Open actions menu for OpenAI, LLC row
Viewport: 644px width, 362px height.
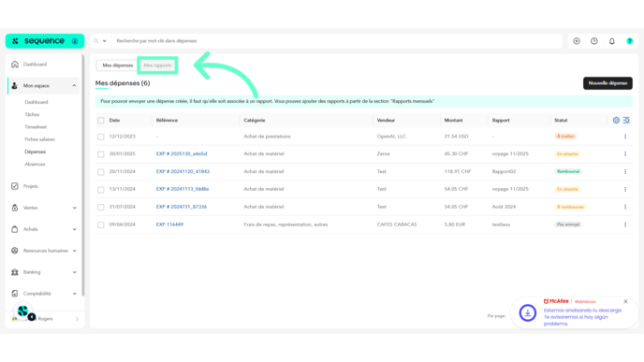[625, 137]
